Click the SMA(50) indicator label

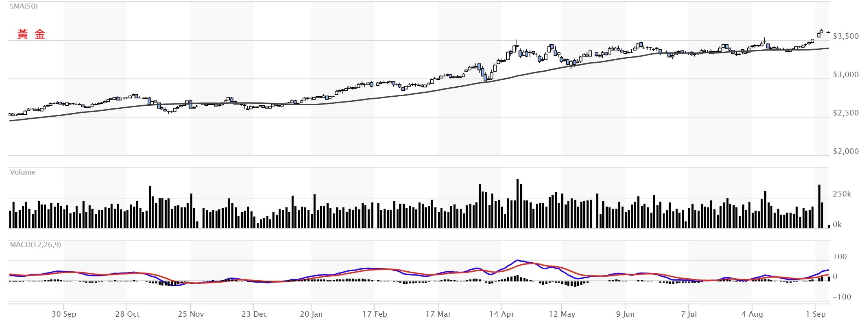click(x=24, y=6)
